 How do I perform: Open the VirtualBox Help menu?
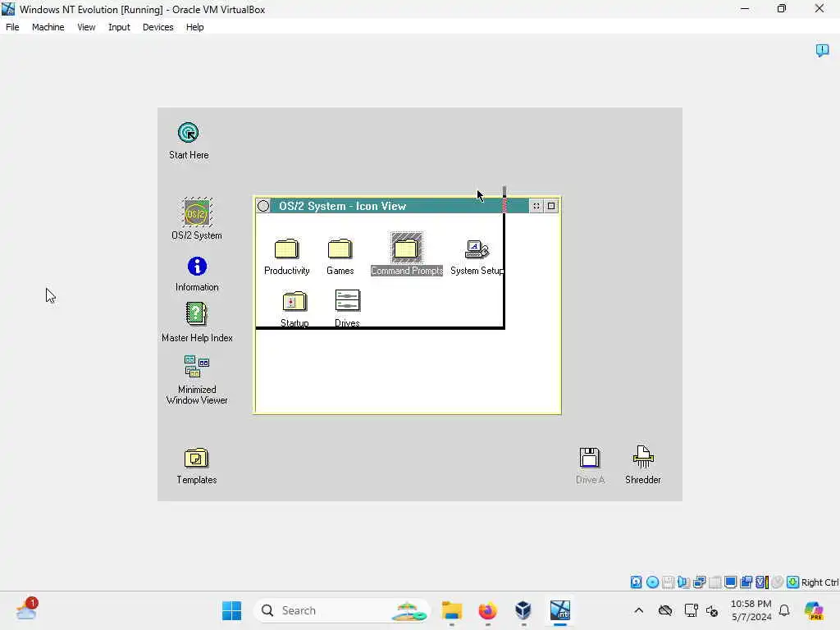(x=195, y=27)
